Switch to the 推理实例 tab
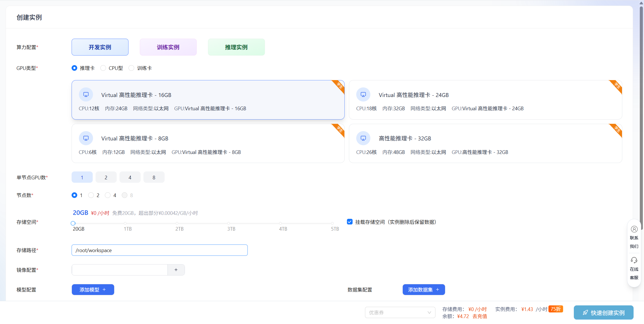 236,47
